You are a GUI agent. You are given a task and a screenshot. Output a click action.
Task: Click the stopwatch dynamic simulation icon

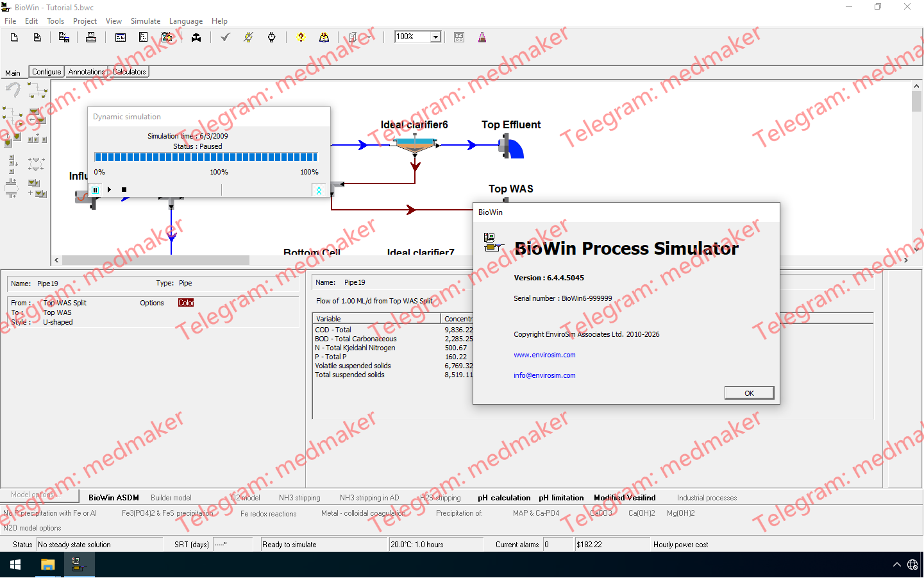[x=272, y=37]
